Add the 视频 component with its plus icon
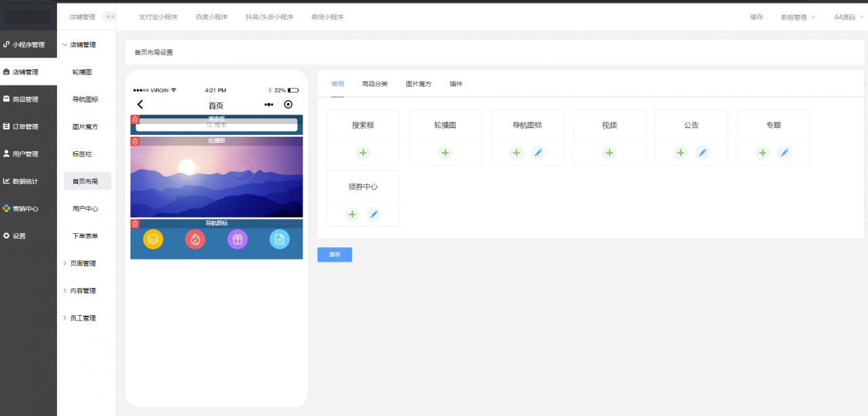Screen dimensions: 868x416 coord(610,153)
